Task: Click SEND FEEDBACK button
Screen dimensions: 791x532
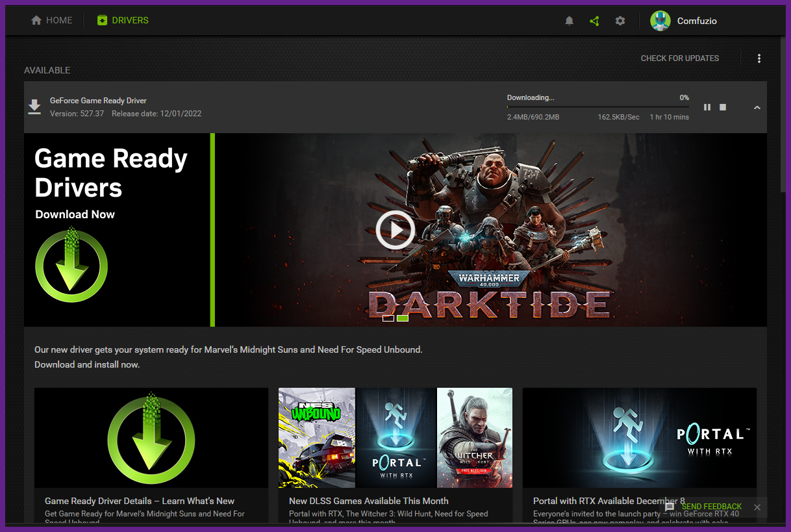Action: tap(712, 507)
